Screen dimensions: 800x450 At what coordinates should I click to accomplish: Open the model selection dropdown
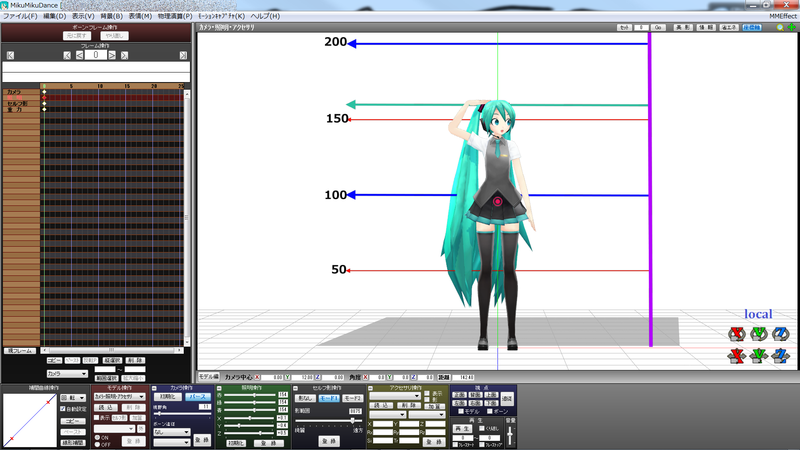click(119, 396)
